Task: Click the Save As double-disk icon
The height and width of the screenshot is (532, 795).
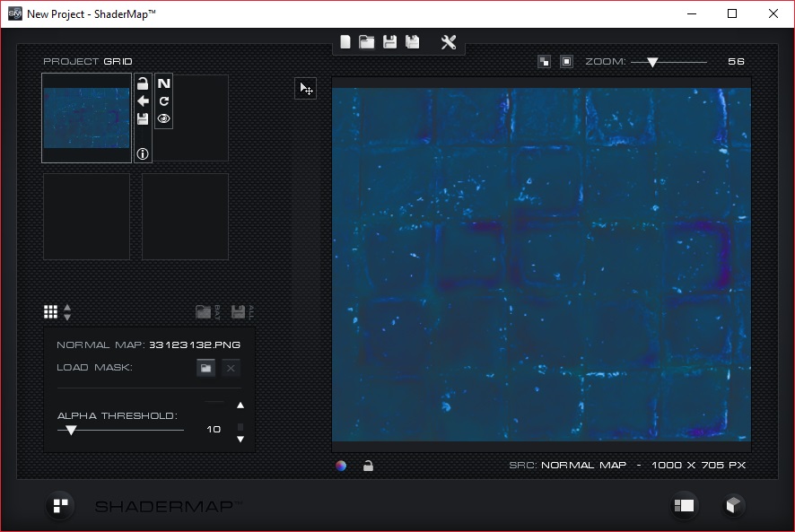Action: click(412, 42)
